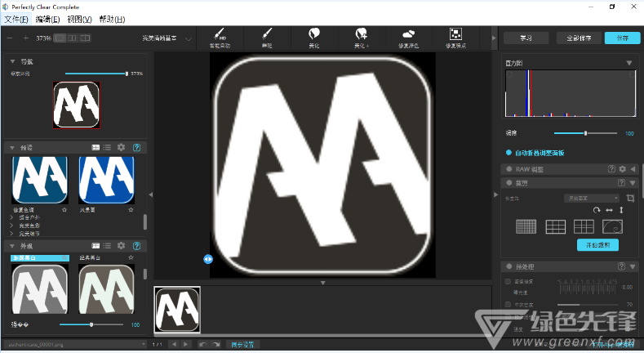This screenshot has width=644, height=353.
Task: Expand the 完美色彩 preset group
Action: point(11,226)
